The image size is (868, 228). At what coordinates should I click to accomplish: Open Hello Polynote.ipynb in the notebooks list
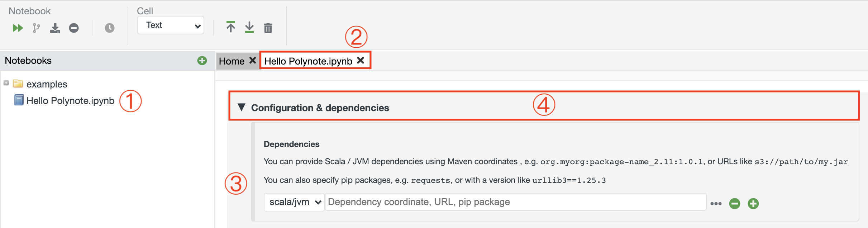(x=70, y=101)
